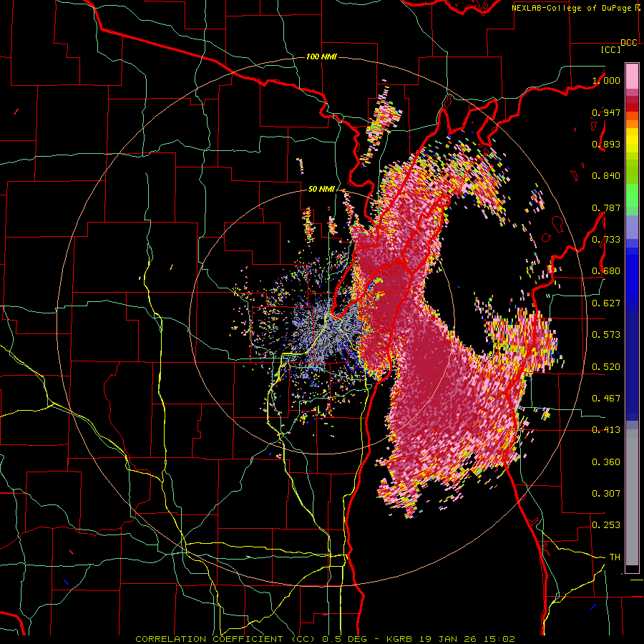Click the 0.680 legend value

tap(606, 271)
